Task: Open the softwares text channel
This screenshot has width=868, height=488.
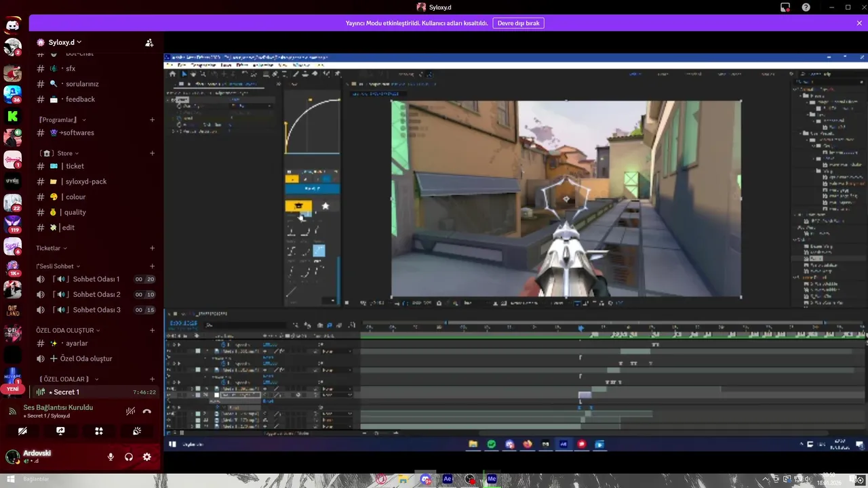Action: click(96, 133)
